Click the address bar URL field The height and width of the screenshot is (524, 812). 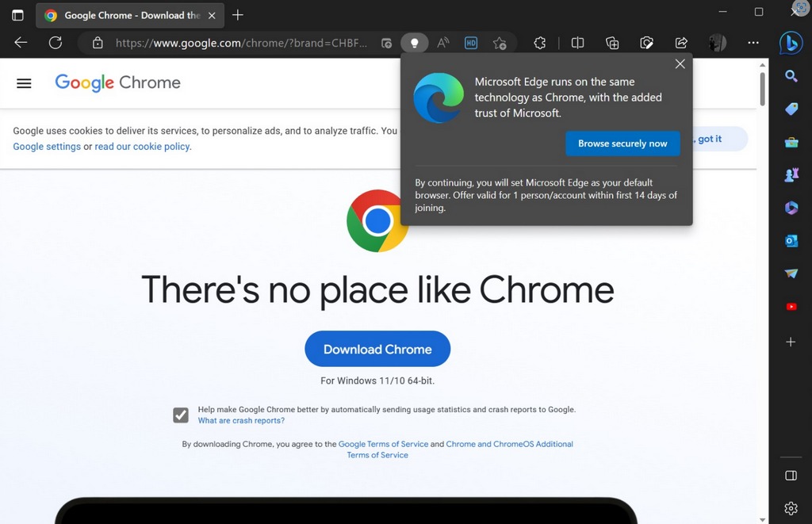pos(241,43)
